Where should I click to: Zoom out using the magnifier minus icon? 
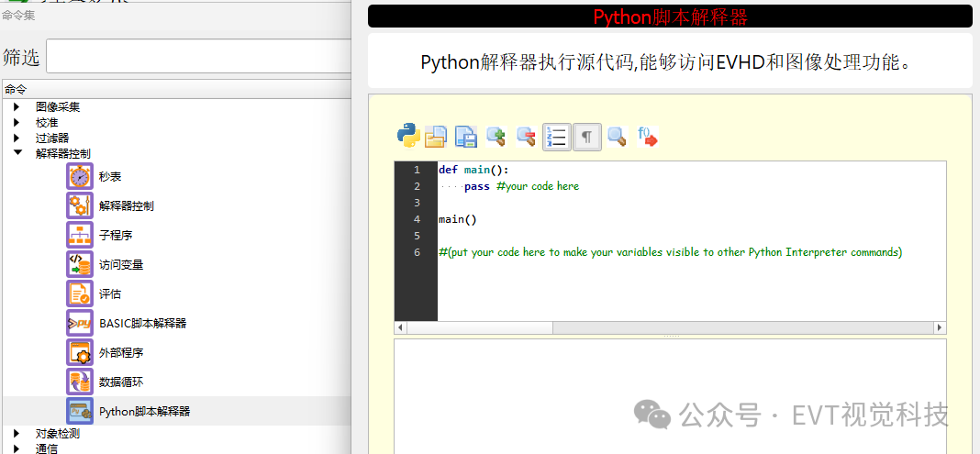coord(527,136)
